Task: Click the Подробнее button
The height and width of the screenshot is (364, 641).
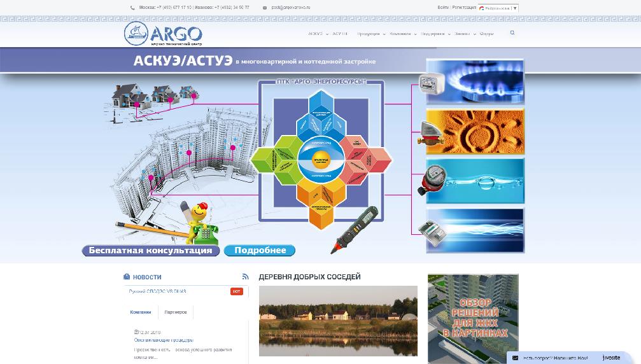Action: pyautogui.click(x=260, y=251)
